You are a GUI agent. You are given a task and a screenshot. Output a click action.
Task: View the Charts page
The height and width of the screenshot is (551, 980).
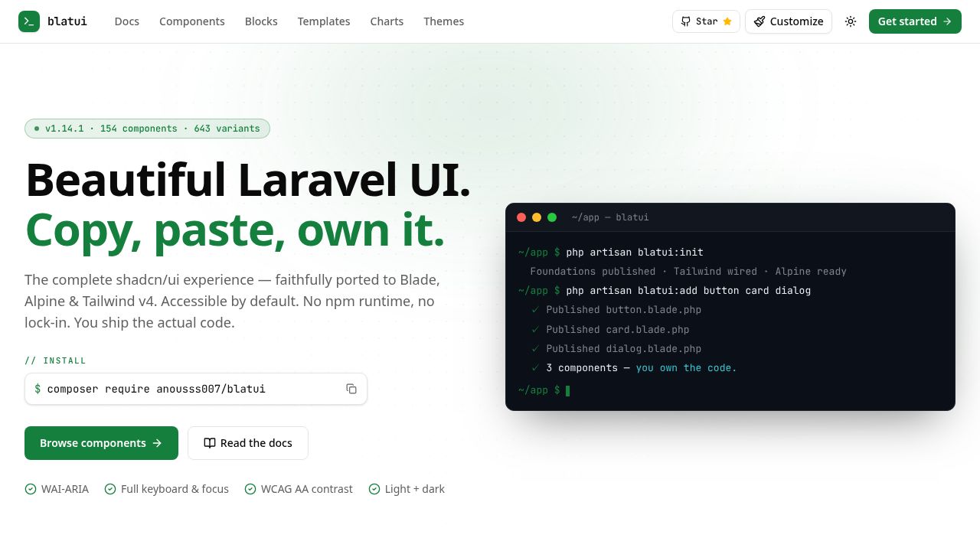[x=387, y=21]
